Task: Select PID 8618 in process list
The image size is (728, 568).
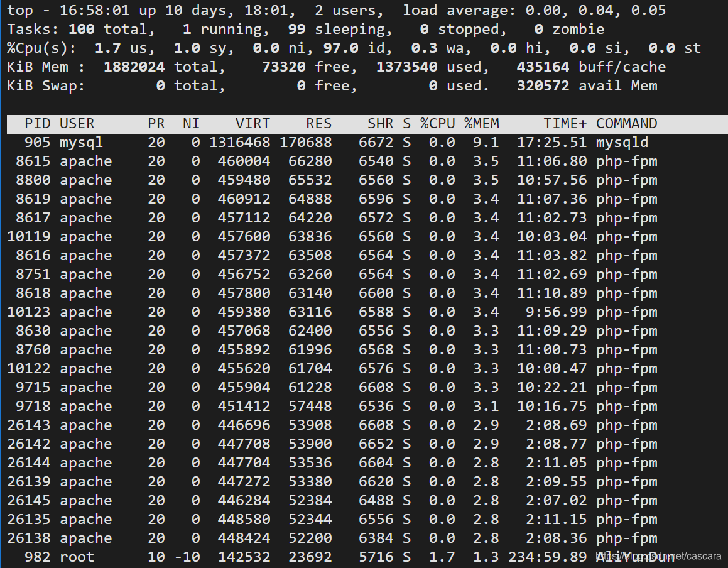Action: click(33, 293)
